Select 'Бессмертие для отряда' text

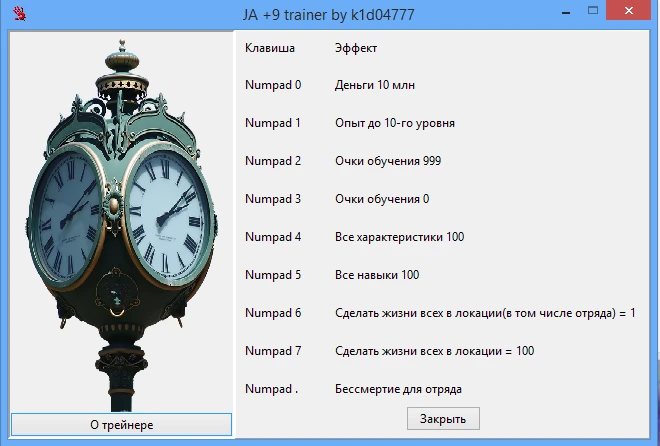pyautogui.click(x=398, y=389)
